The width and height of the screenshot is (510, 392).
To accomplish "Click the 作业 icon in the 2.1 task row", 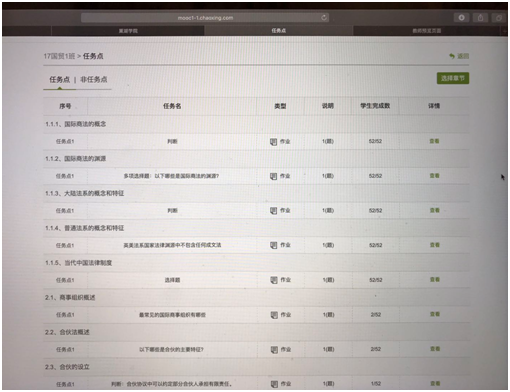I will click(x=274, y=315).
